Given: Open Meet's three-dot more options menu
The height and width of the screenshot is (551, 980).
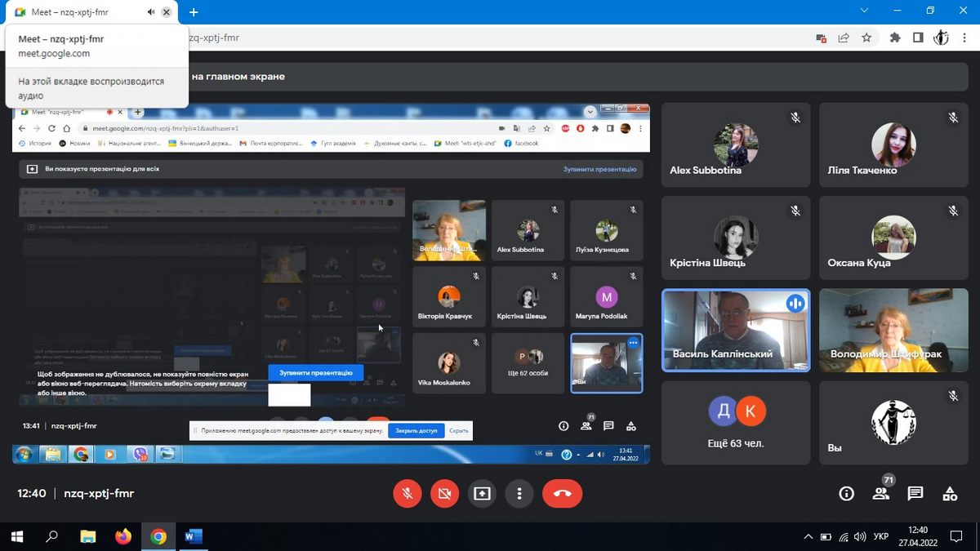Looking at the screenshot, I should (x=519, y=494).
